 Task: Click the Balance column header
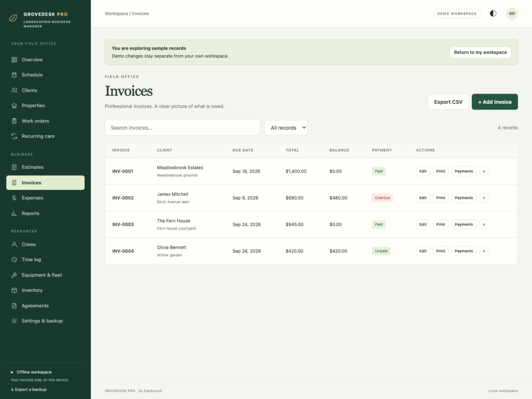coord(339,150)
